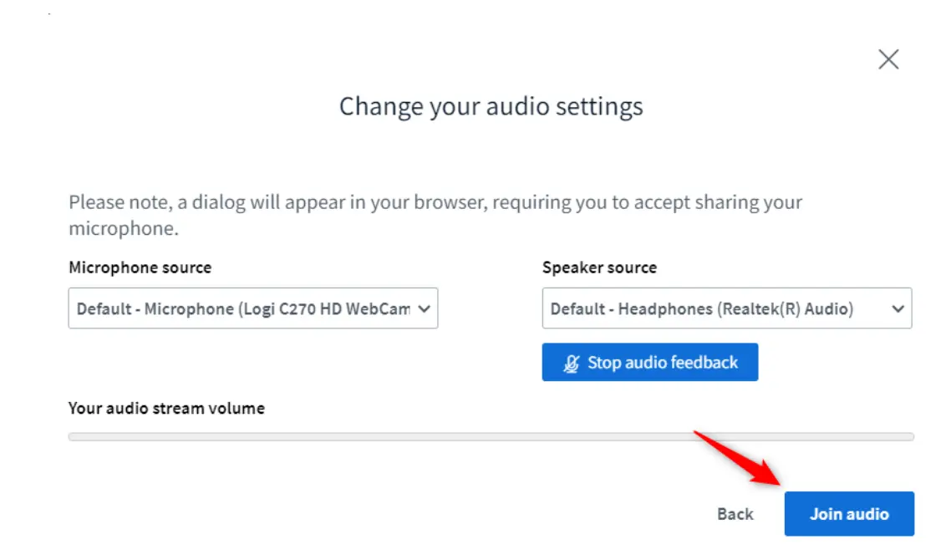
Task: Select the Default Headphones Realtek Audio text
Action: (702, 308)
